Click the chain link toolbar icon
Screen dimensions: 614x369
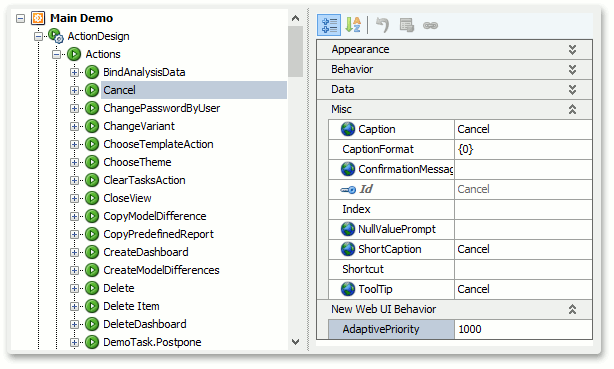(x=430, y=26)
